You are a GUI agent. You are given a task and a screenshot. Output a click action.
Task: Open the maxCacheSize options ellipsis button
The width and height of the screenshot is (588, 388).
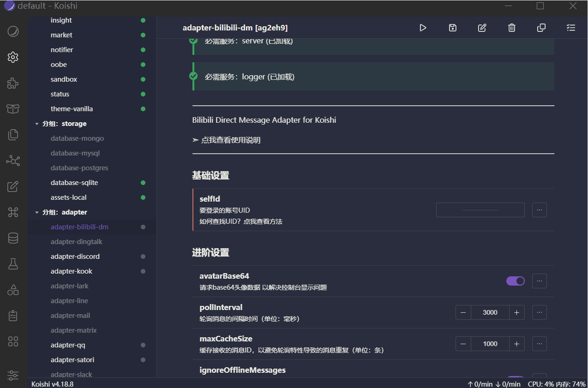[540, 344]
